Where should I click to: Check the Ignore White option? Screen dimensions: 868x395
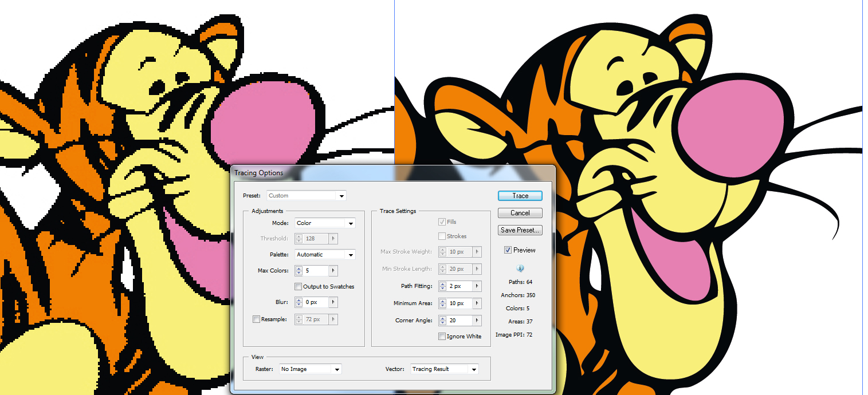click(x=442, y=336)
